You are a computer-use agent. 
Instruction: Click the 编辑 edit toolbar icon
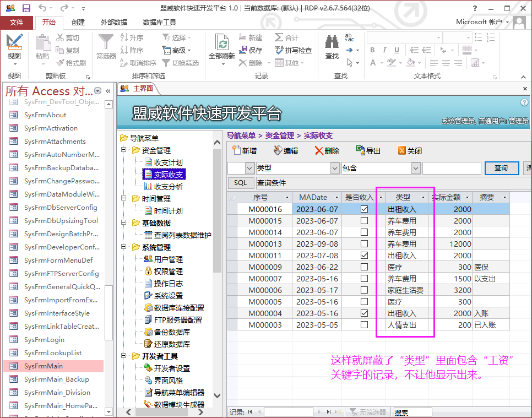[x=278, y=150]
